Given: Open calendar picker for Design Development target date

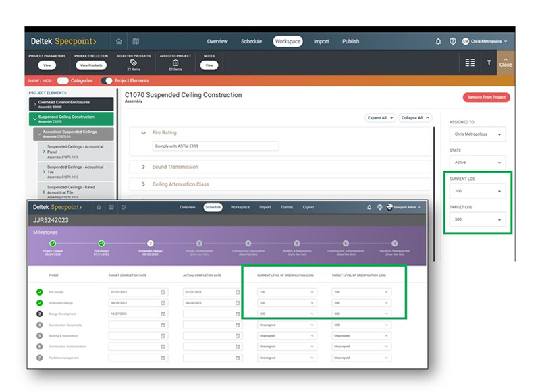Looking at the screenshot, I should coord(163,314).
